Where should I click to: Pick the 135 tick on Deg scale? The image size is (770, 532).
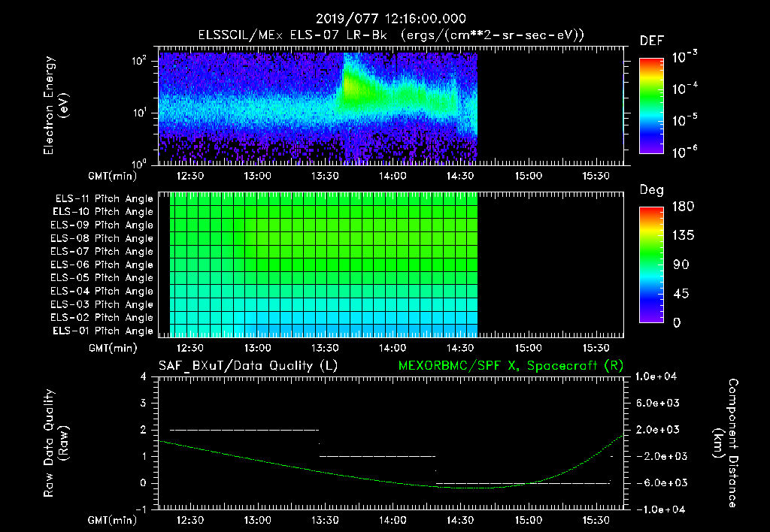[x=683, y=235]
